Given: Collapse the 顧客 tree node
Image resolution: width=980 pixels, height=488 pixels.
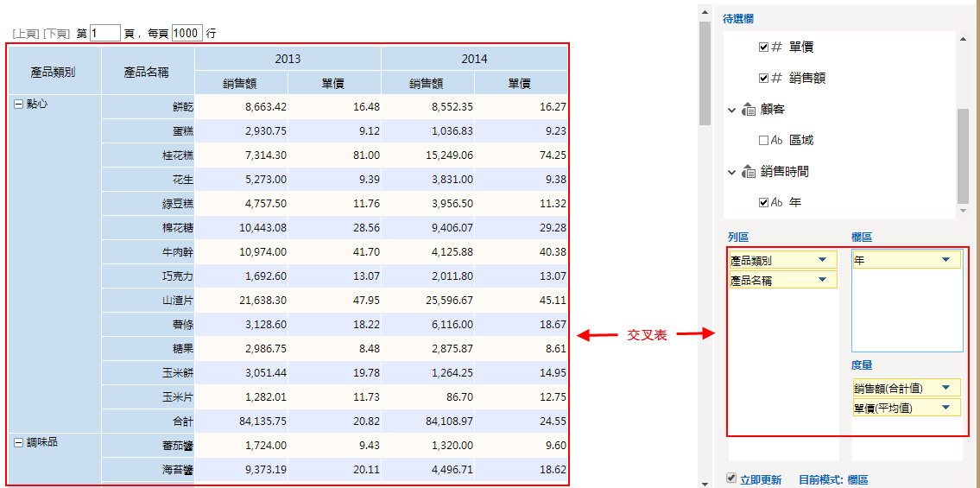Looking at the screenshot, I should pos(732,110).
